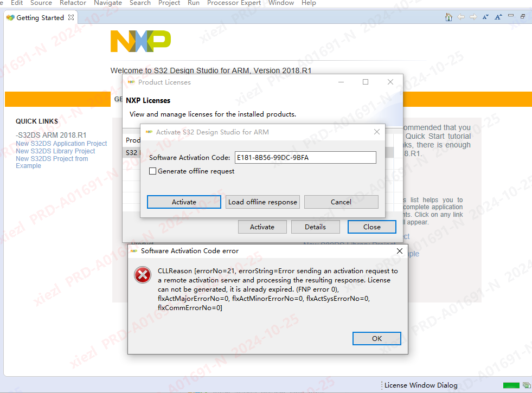This screenshot has height=393, width=532.
Task: Click the NXP logo on welcome page
Action: pyautogui.click(x=141, y=41)
